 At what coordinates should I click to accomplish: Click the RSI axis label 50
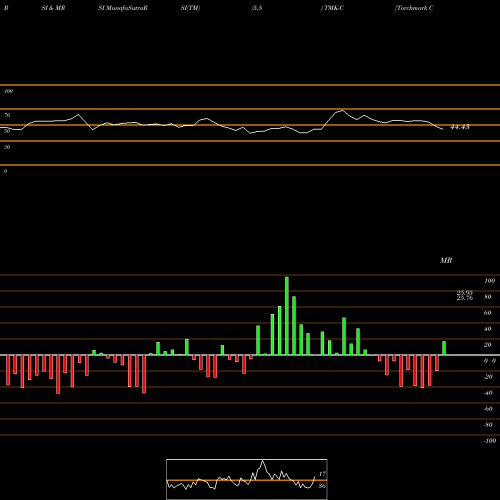[x=7, y=131]
